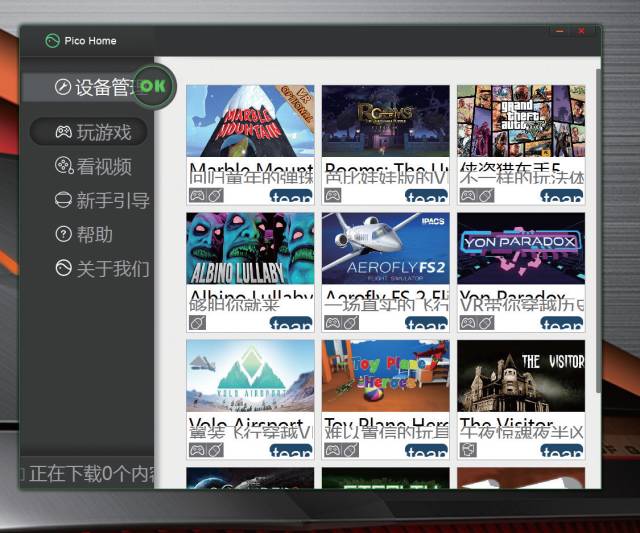This screenshot has height=533, width=640.
Task: Open Grand Theft Auto V thumbnail
Action: [x=521, y=121]
